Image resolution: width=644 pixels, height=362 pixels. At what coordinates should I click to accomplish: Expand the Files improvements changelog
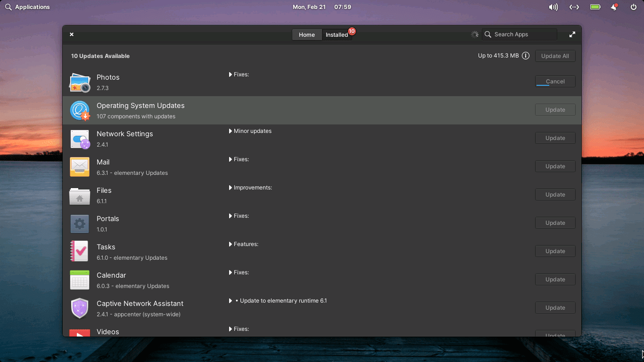click(x=231, y=188)
